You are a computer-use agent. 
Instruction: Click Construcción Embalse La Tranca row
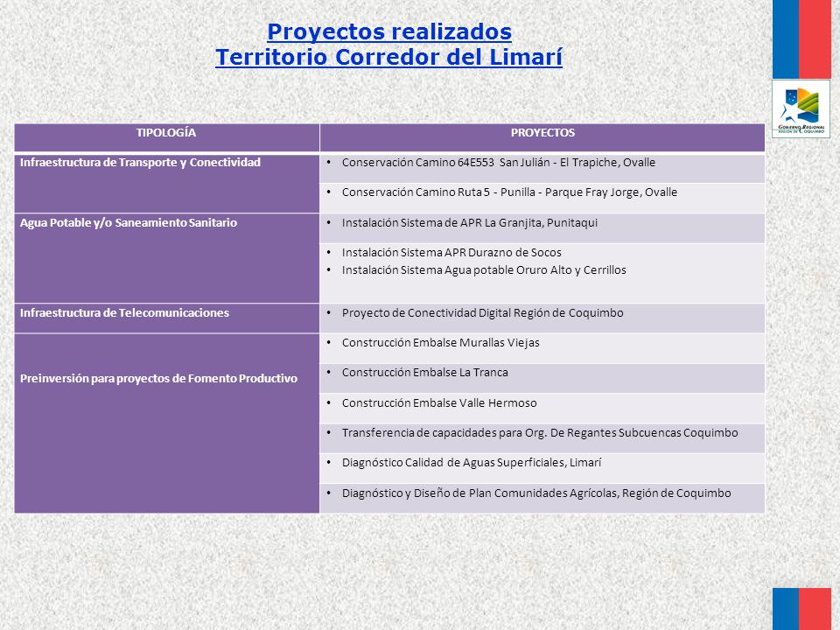pos(542,378)
